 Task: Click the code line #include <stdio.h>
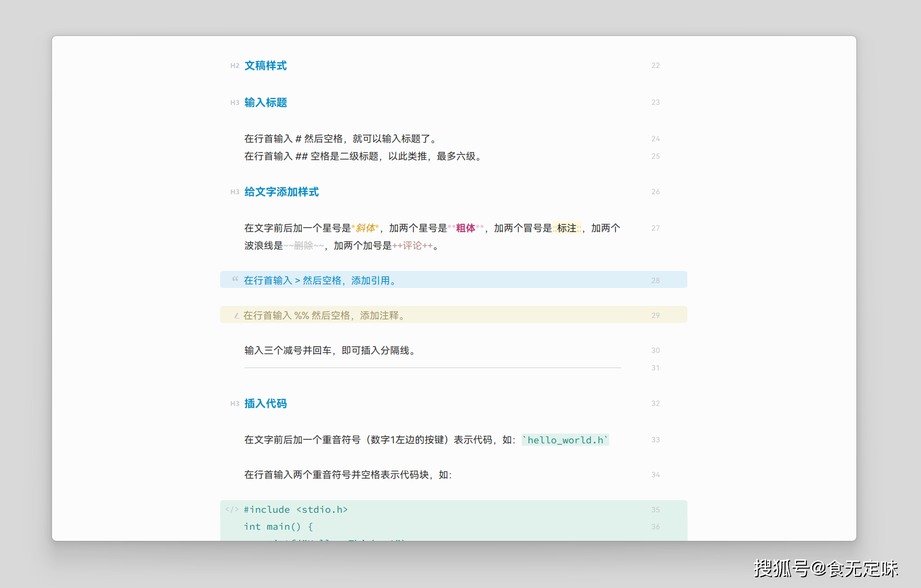pyautogui.click(x=296, y=509)
